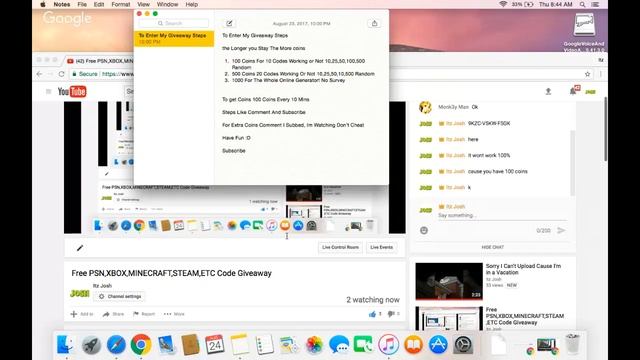Open the recommended Free PSN,XBOX giveaway thumbnail
Viewport: 640px width, 360px height.
point(449,318)
